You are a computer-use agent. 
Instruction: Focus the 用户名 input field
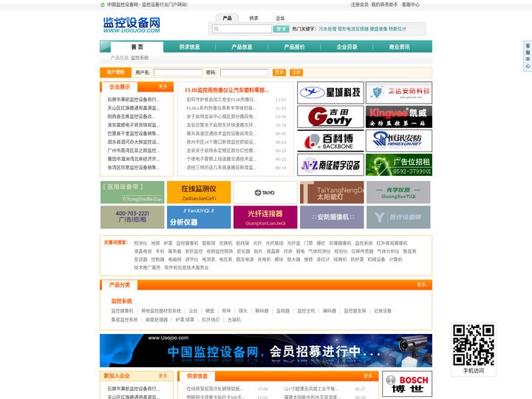(178, 72)
